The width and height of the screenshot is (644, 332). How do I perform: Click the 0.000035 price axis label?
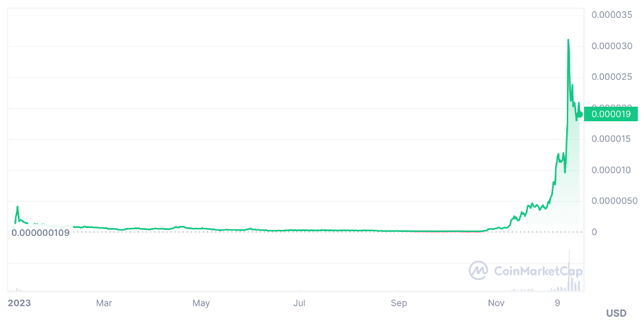[x=612, y=14]
